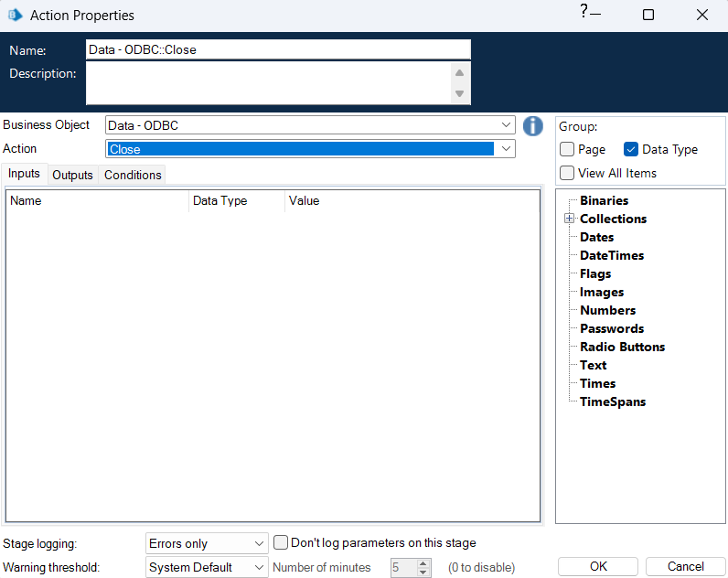
Task: Click into the Description text box
Action: [269, 83]
